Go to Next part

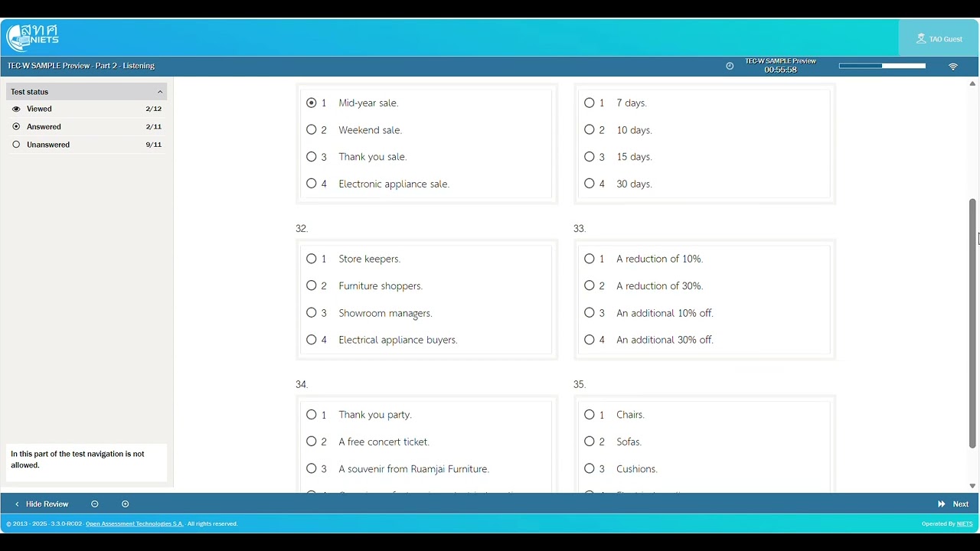click(x=953, y=504)
